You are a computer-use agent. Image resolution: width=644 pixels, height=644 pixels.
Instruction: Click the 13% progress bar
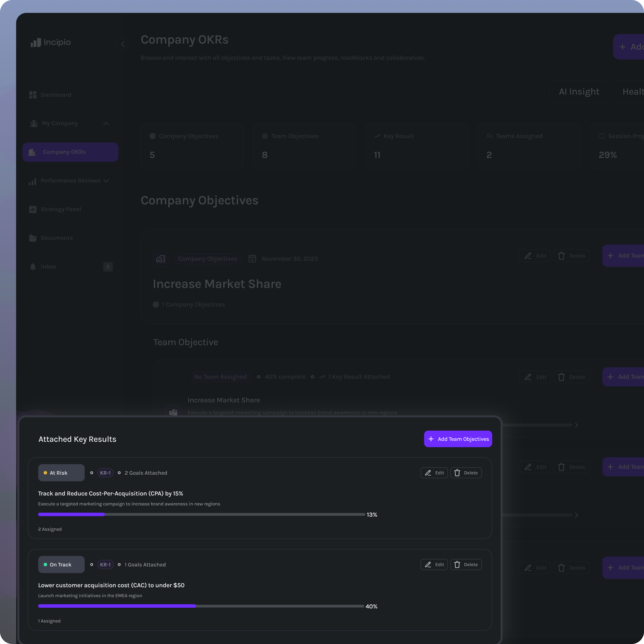201,514
